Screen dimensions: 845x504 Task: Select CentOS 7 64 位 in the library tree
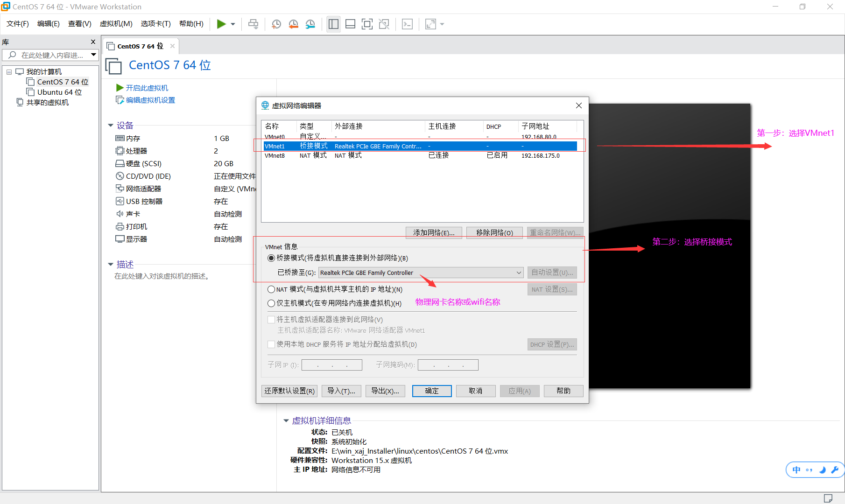[57, 82]
